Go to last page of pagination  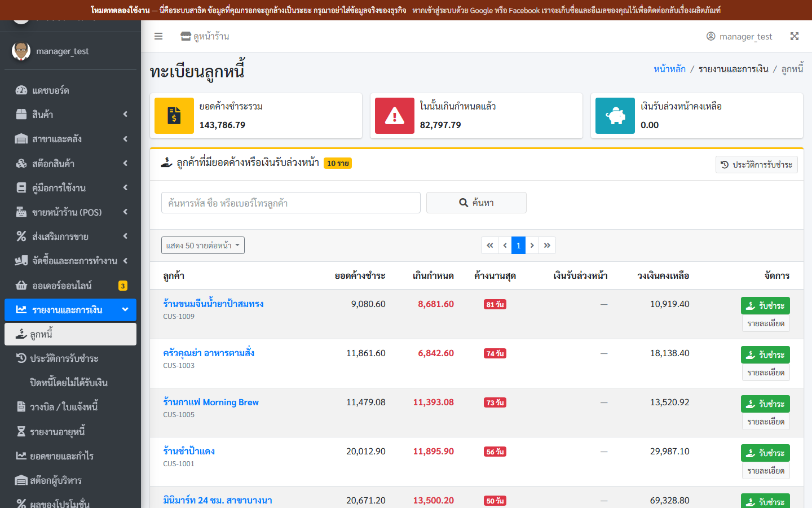(x=547, y=246)
